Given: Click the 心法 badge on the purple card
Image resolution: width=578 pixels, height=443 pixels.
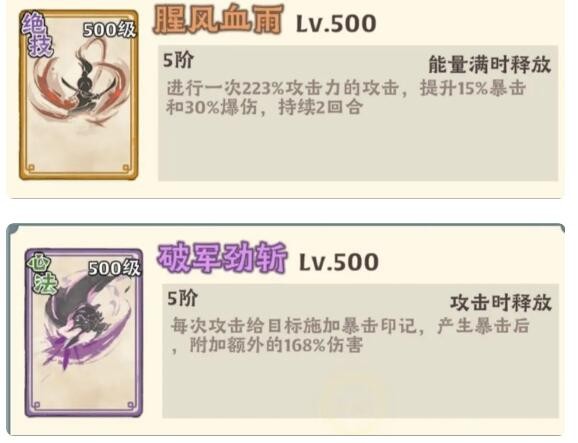Looking at the screenshot, I should pyautogui.click(x=42, y=273).
